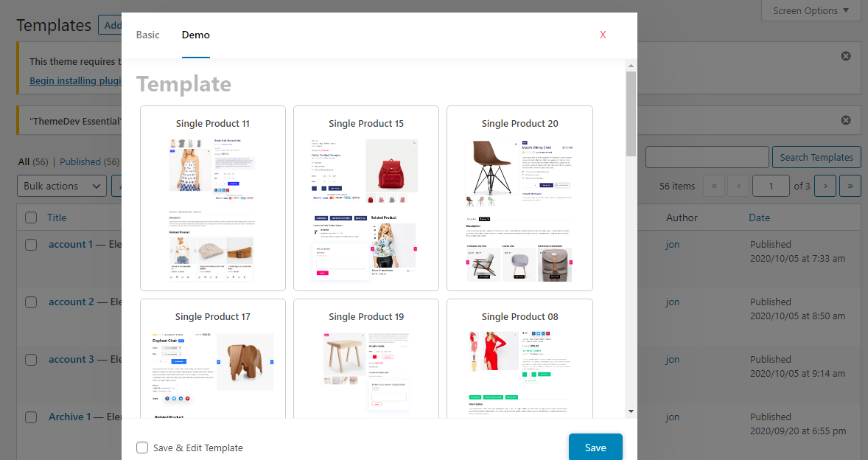The image size is (868, 463).
Task: Click the modal scrollbar up arrow
Action: coord(631,66)
